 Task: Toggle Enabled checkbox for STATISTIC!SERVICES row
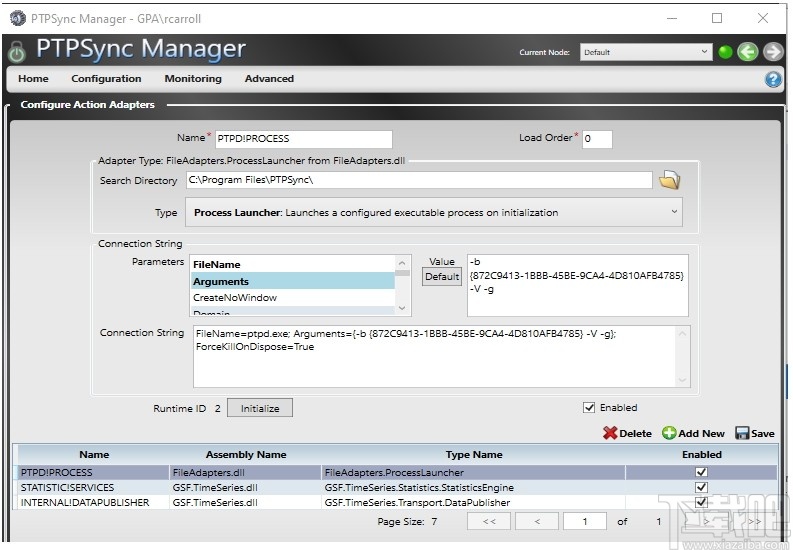click(x=701, y=487)
